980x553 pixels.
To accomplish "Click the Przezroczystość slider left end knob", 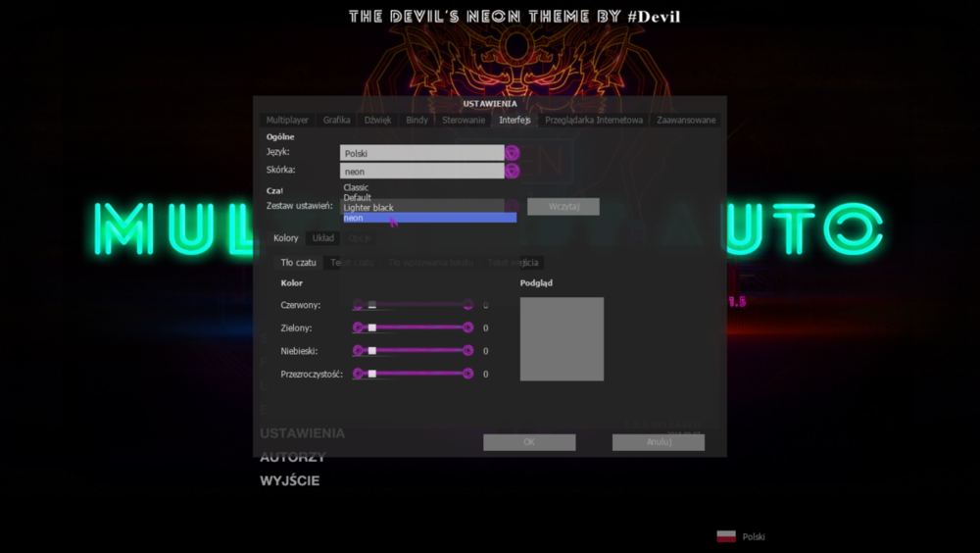I will point(358,374).
